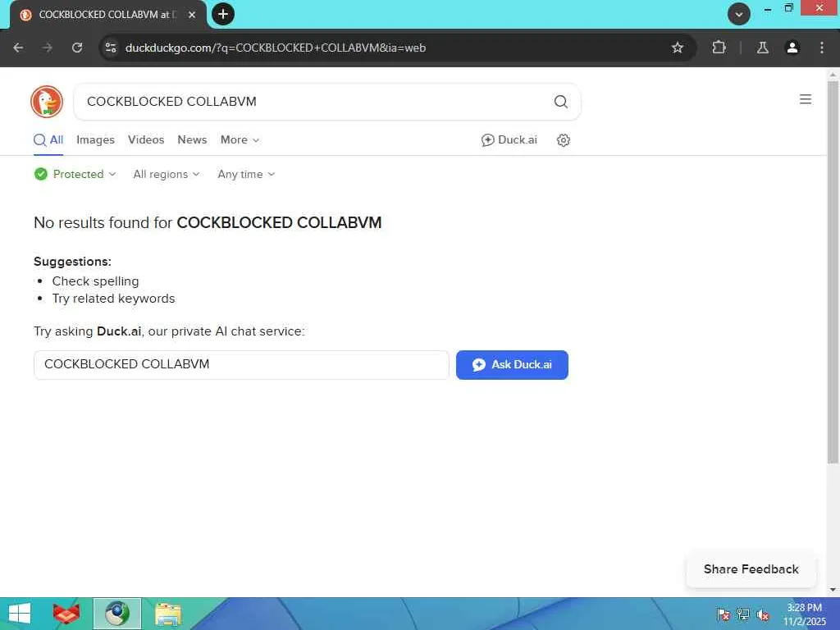Open the Chrome labs flask icon

click(x=762, y=48)
